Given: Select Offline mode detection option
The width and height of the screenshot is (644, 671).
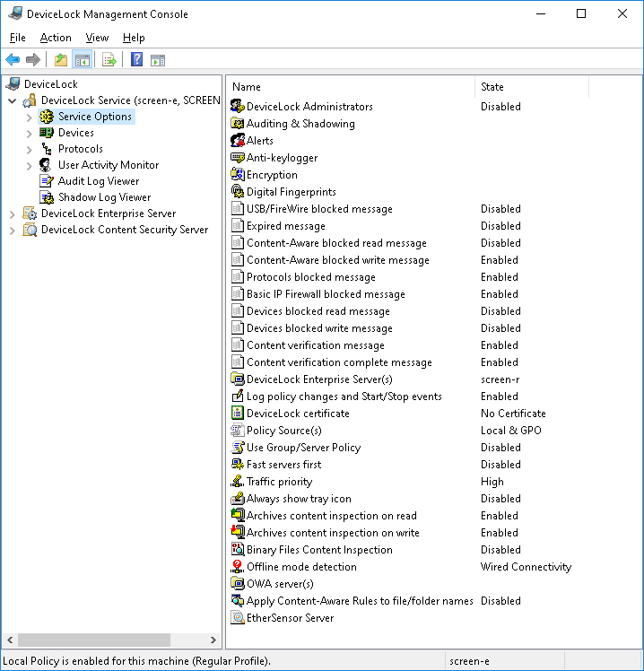Looking at the screenshot, I should click(301, 567).
